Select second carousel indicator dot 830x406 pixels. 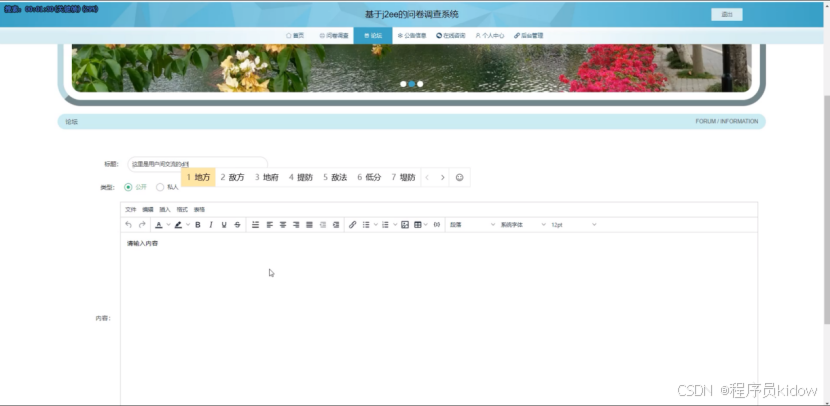(x=411, y=84)
